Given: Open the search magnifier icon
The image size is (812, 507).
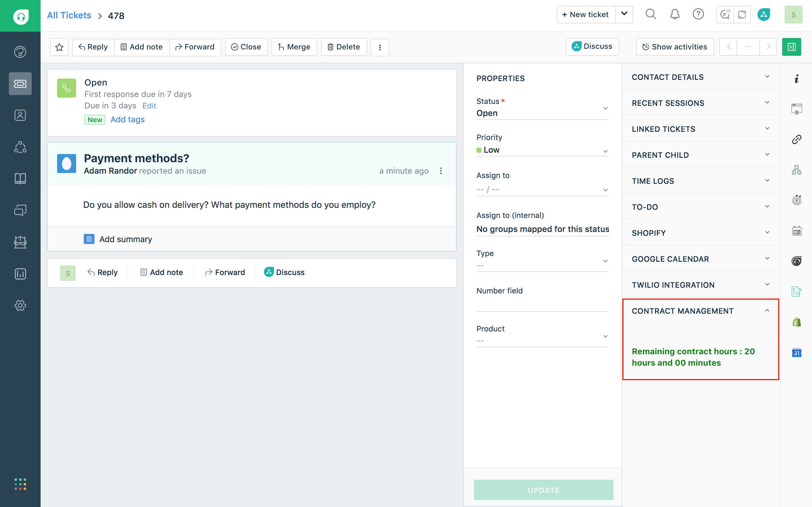Looking at the screenshot, I should (651, 15).
